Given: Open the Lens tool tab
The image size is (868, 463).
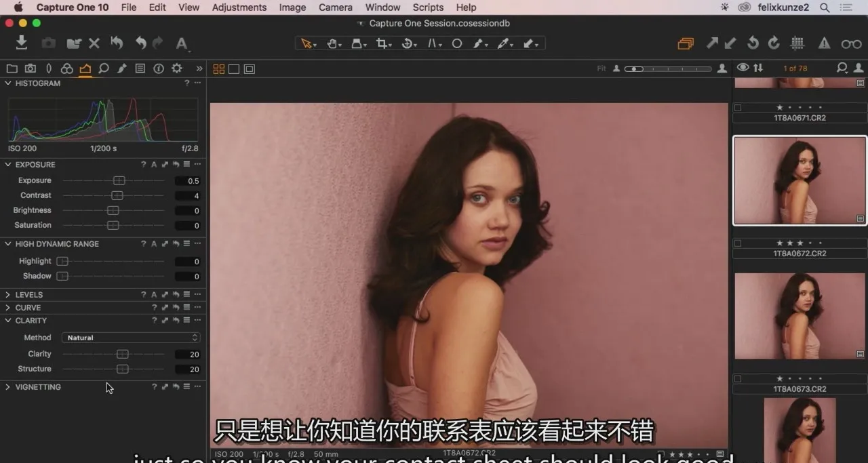Looking at the screenshot, I should tap(49, 68).
